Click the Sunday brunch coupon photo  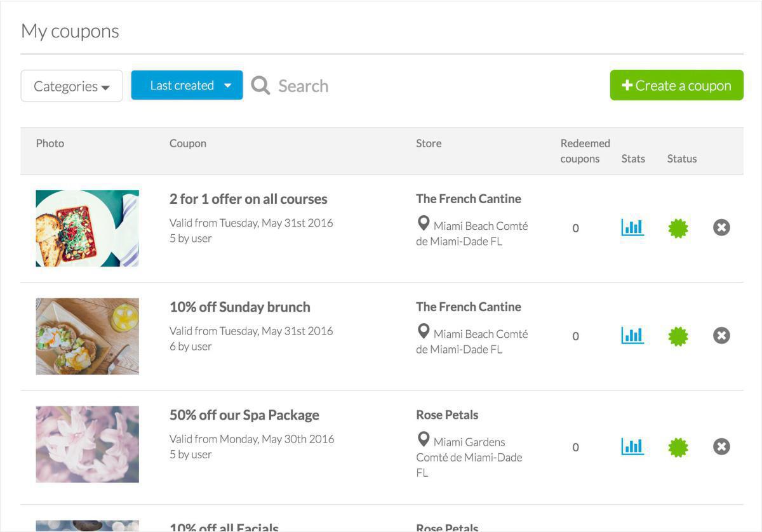click(87, 336)
